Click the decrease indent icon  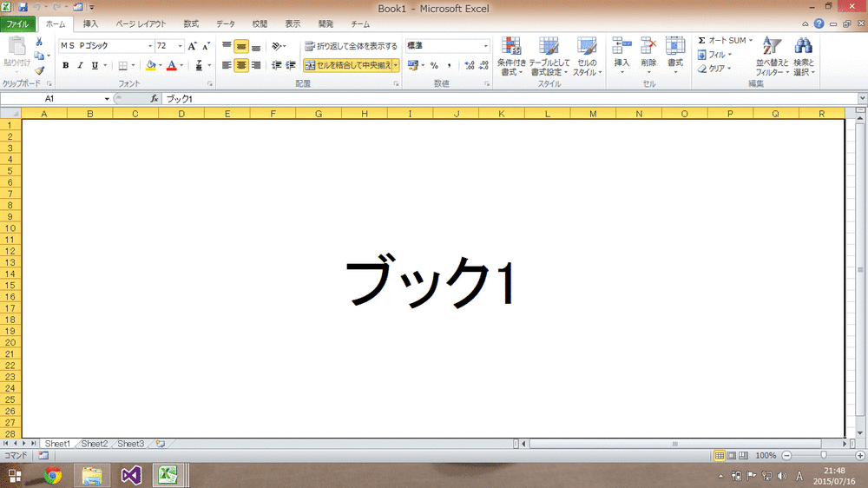[x=276, y=65]
